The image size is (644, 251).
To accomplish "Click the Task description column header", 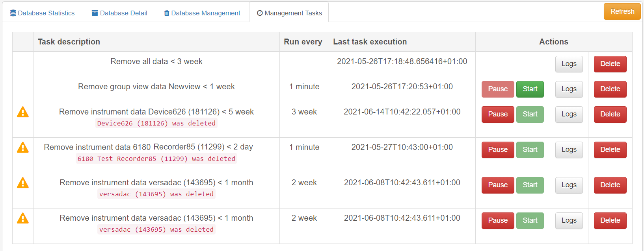I will tap(69, 42).
